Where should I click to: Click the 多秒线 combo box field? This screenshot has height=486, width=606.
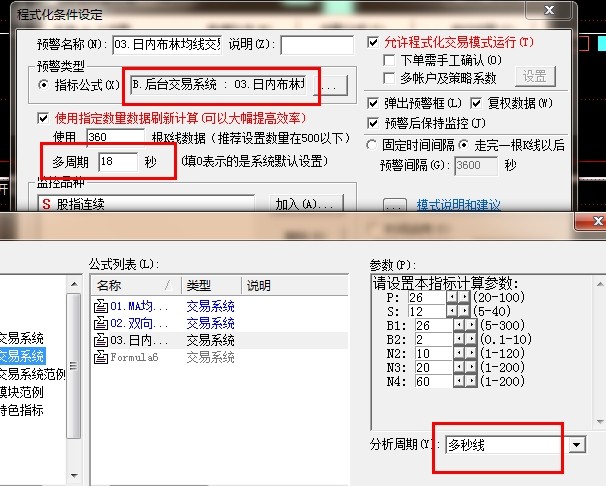coord(507,445)
